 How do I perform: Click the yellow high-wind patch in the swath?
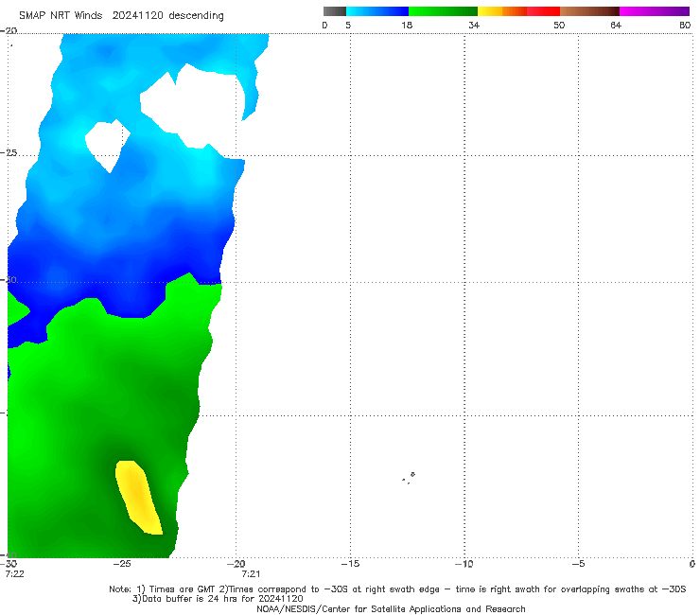(138, 497)
